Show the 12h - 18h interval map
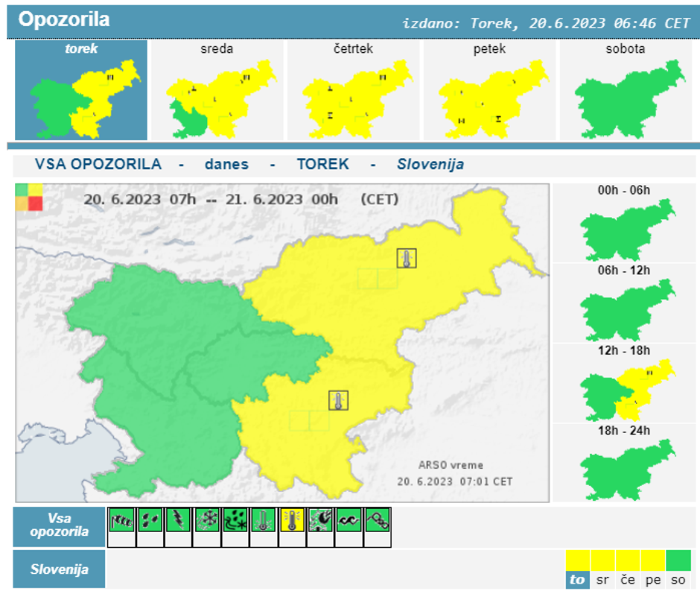The image size is (700, 594). coord(624,385)
